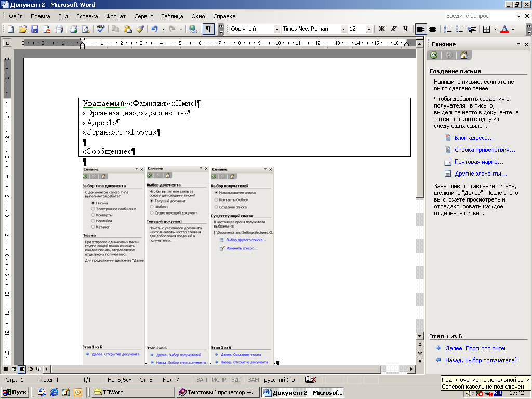Open the Правка menu

[x=41, y=16]
